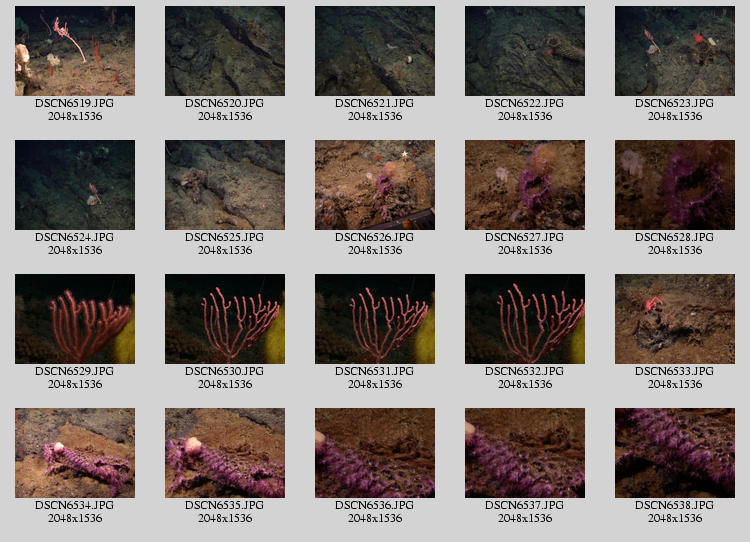
Task: Click the DSCN6536.JPG filename label
Action: coord(375,505)
